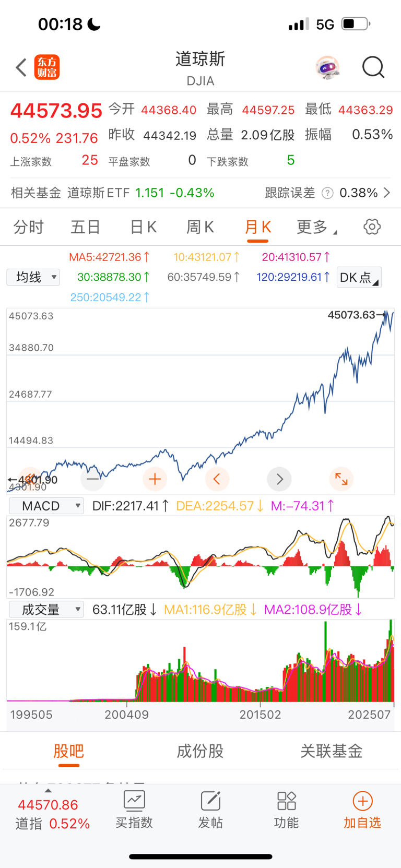The image size is (401, 868).
Task: Tap the 250:20549.22 average value
Action: pos(110,298)
